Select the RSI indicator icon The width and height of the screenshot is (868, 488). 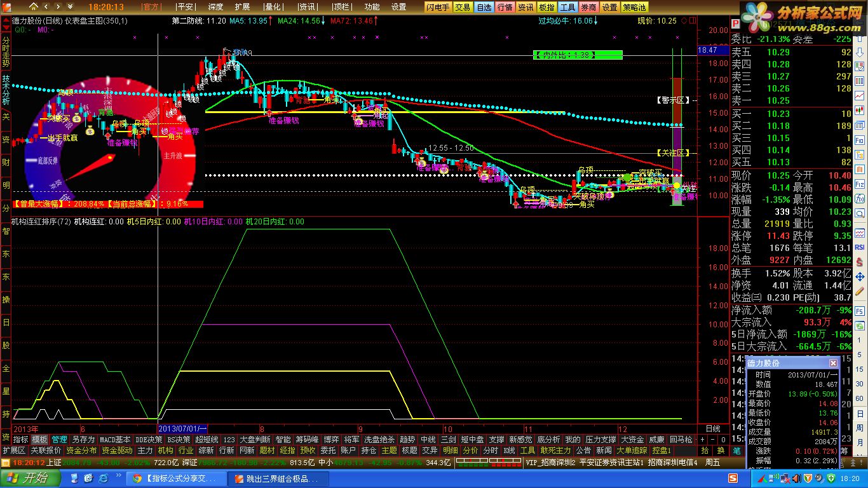coord(860,246)
